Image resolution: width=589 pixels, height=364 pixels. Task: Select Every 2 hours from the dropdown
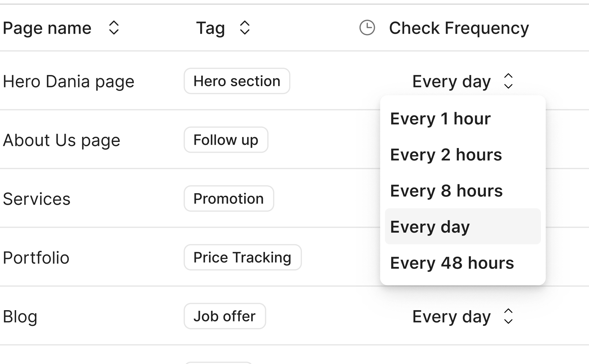[x=446, y=155]
